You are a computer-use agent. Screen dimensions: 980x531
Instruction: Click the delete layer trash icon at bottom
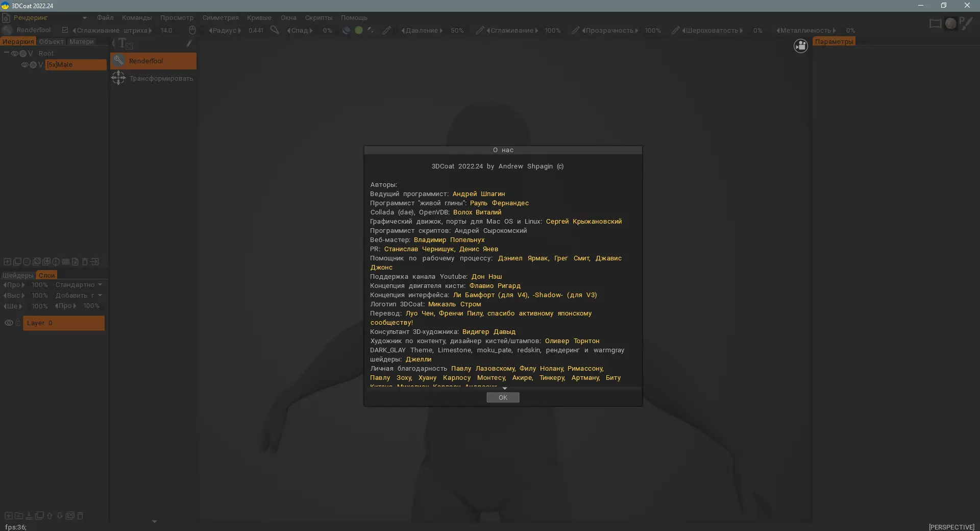click(80, 516)
